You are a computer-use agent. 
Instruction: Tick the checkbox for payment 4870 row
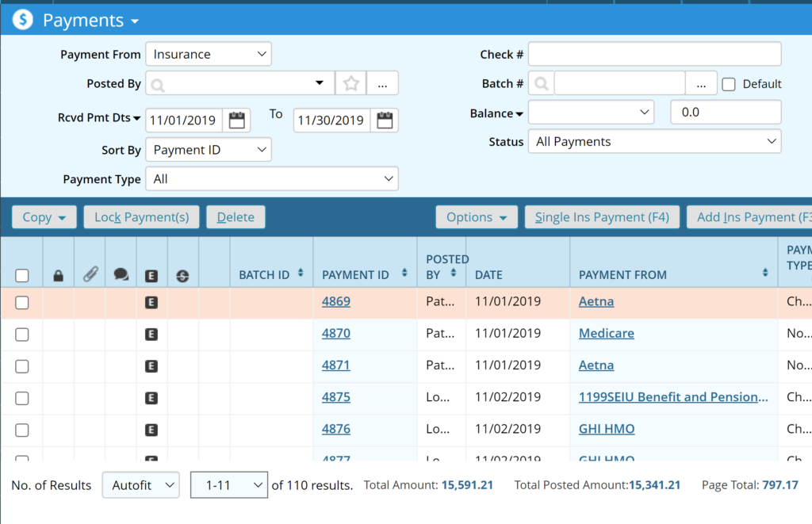point(22,335)
